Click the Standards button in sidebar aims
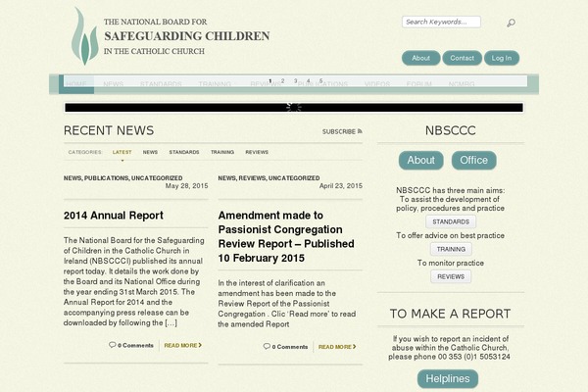588x392 pixels. point(451,221)
